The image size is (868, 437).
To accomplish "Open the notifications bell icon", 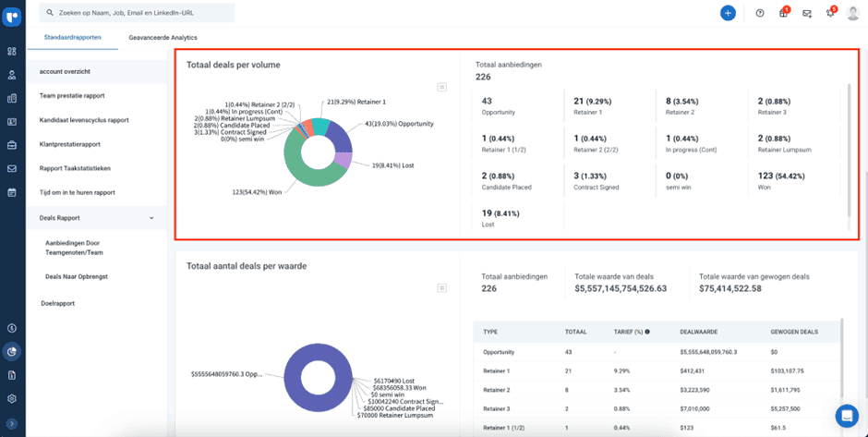I will [x=830, y=13].
